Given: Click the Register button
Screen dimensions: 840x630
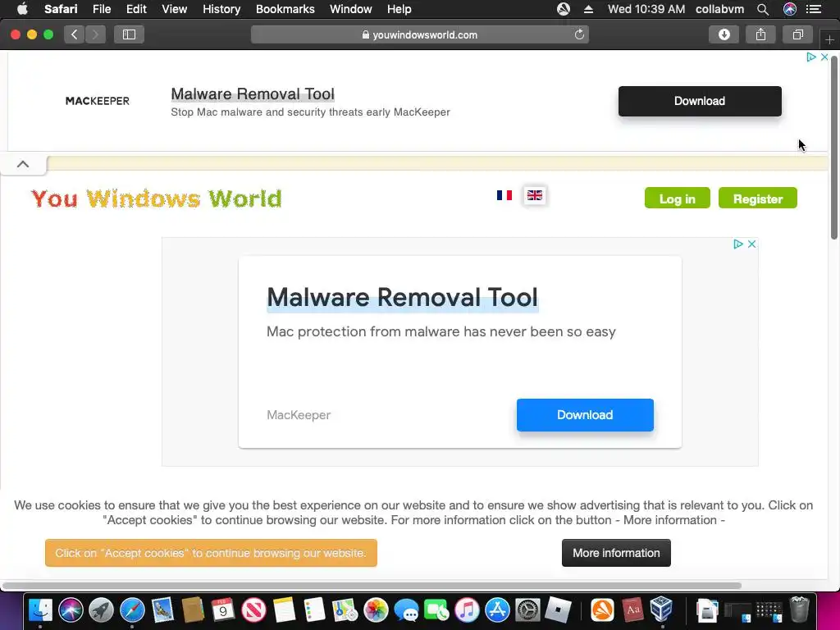Looking at the screenshot, I should point(757,199).
